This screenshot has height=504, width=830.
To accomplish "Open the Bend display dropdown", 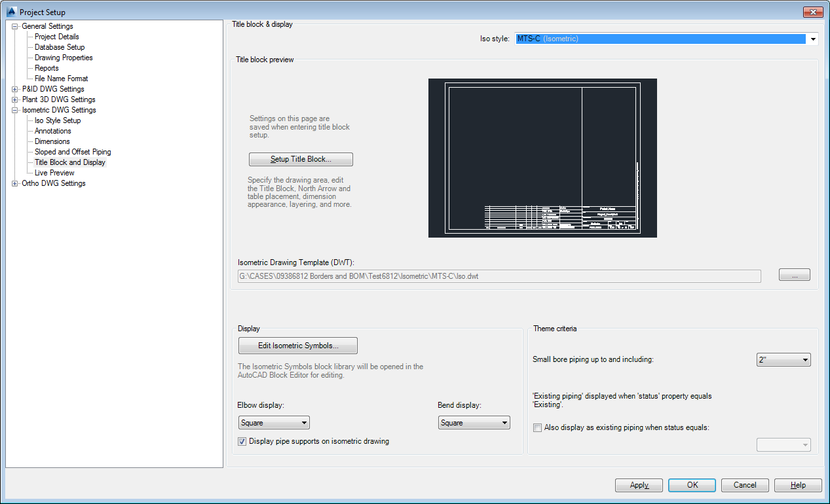I will 504,422.
